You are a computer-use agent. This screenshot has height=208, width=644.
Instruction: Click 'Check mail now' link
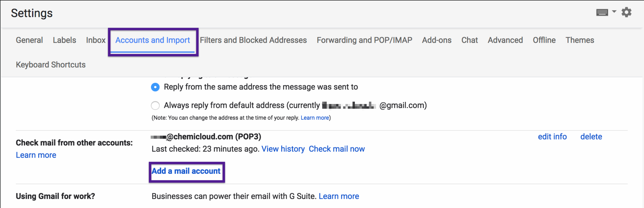point(337,149)
